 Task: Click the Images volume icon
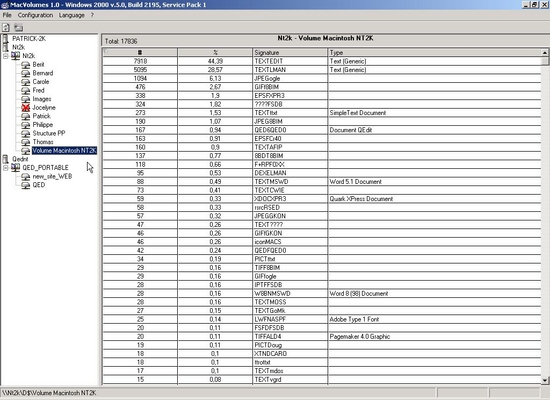point(25,99)
